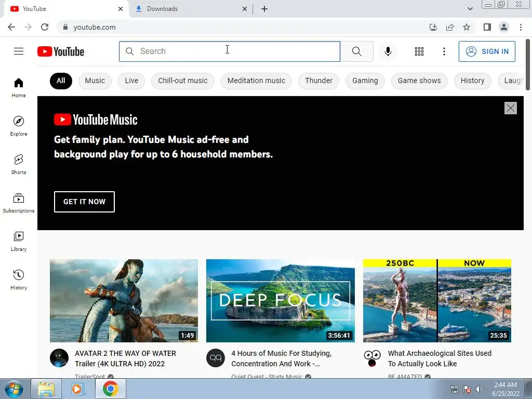The height and width of the screenshot is (399, 532).
Task: Open the tab search chevron dropdown
Action: pos(470,9)
